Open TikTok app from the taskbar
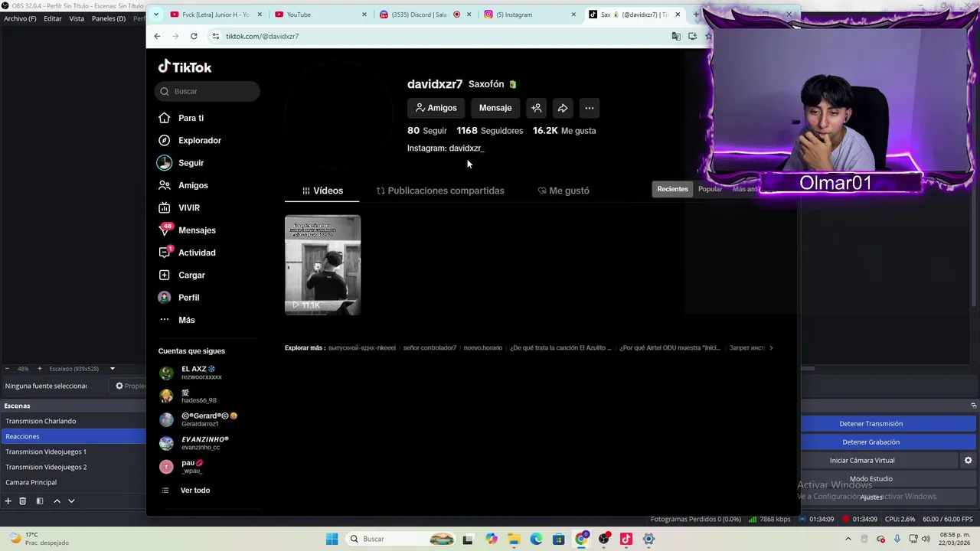Image resolution: width=980 pixels, height=551 pixels. coord(626,539)
